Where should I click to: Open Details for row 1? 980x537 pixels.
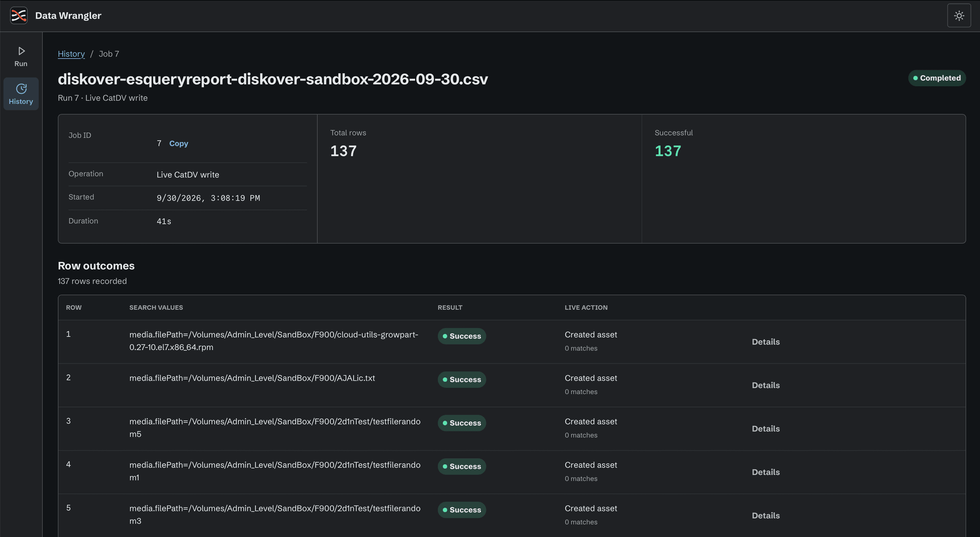[765, 342]
